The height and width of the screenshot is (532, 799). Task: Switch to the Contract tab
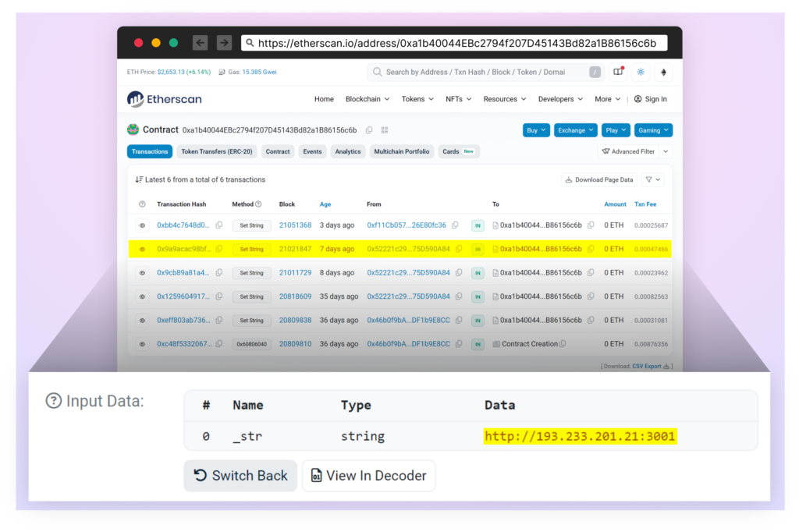coord(278,151)
